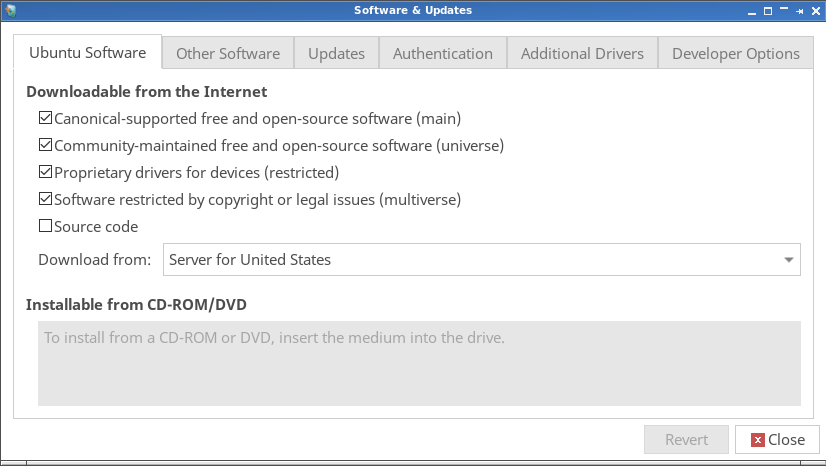
Task: Click the Close button
Action: tap(778, 440)
